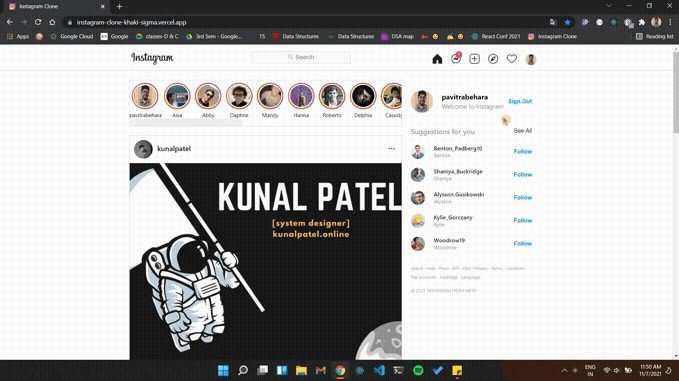Follow Benton_Padberg10
The height and width of the screenshot is (381, 679).
point(523,152)
